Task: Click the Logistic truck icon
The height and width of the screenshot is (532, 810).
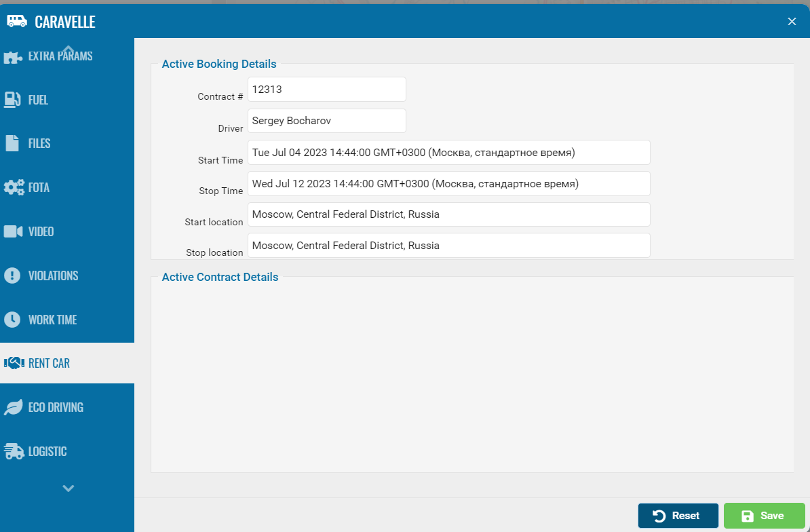Action: [14, 451]
